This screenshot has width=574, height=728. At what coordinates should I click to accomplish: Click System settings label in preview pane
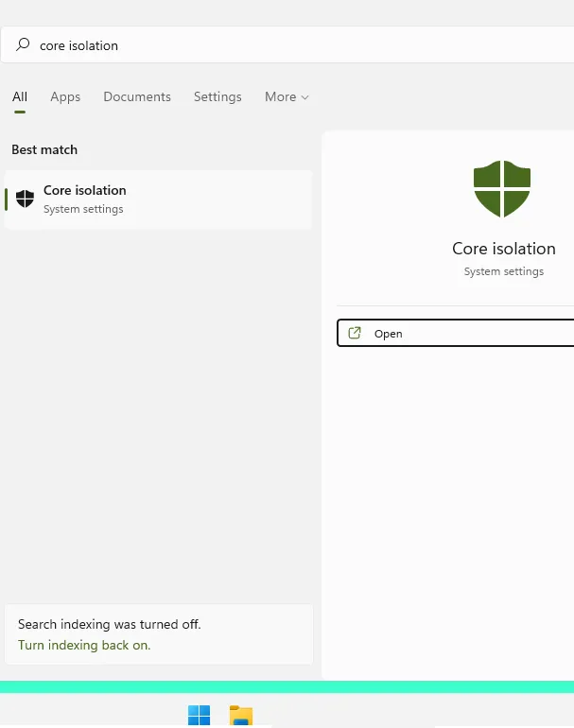pos(503,271)
